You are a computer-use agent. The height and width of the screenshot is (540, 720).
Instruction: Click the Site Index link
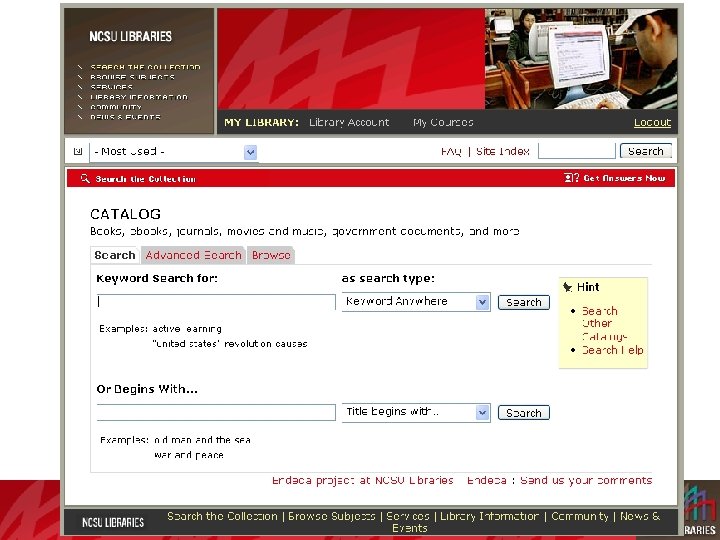[502, 152]
